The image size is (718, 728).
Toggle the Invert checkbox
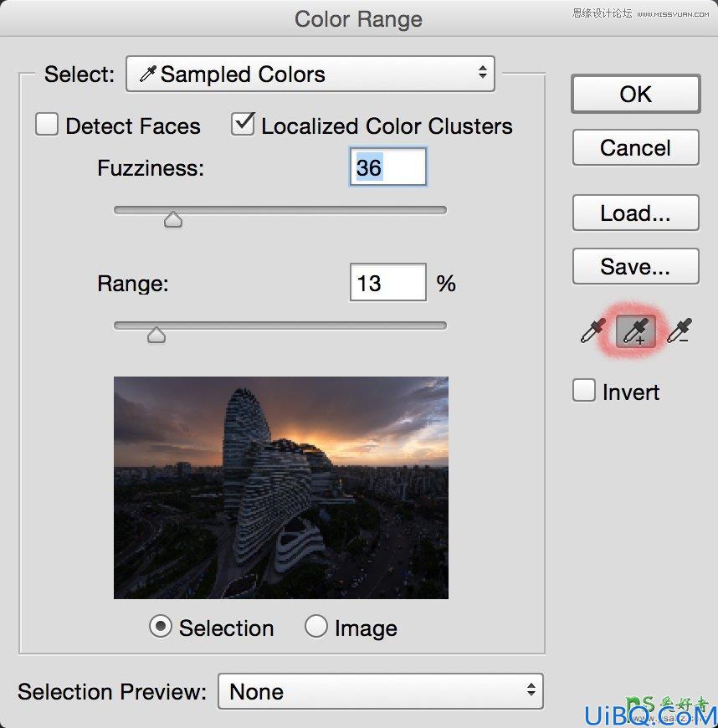[584, 390]
